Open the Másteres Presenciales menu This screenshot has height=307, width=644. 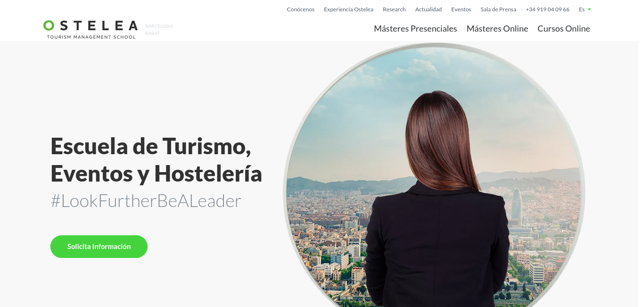[415, 29]
